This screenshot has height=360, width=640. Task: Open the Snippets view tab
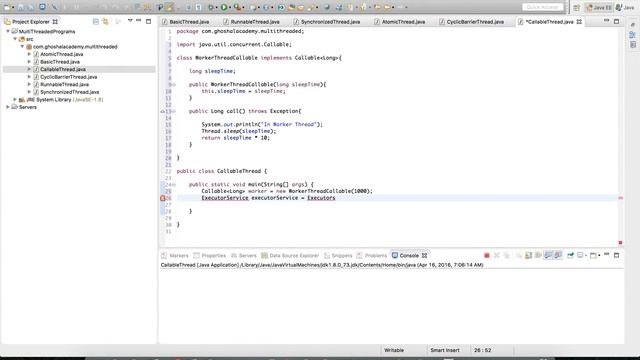(338, 256)
